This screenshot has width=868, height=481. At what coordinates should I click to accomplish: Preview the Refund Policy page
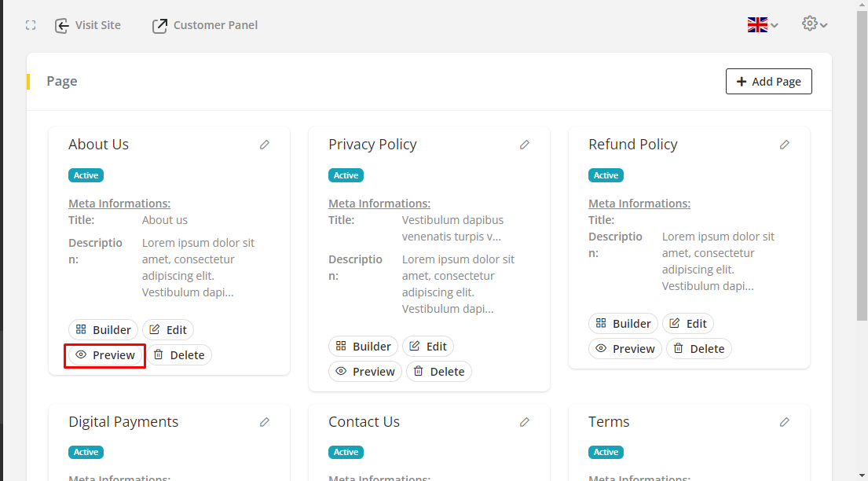[x=625, y=349]
